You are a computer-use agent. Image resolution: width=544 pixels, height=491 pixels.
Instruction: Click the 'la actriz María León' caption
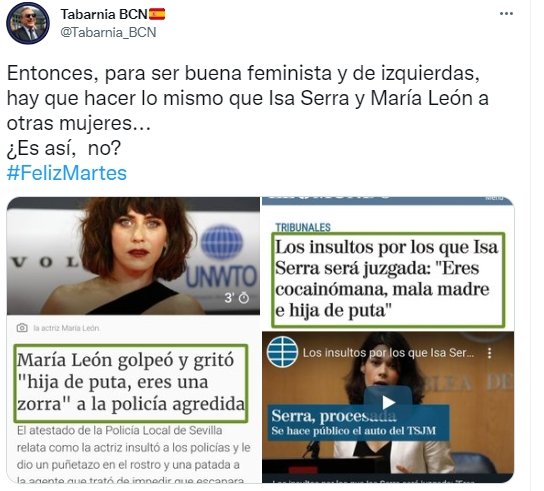pos(66,328)
